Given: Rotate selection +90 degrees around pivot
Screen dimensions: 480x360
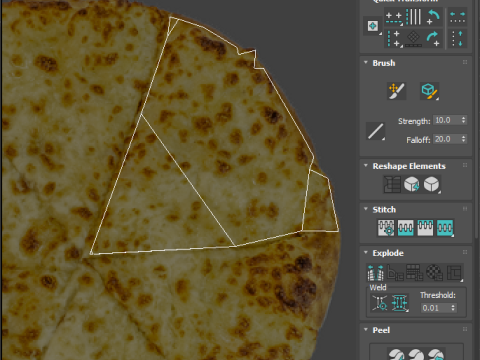Looking at the screenshot, I should pos(433,39).
